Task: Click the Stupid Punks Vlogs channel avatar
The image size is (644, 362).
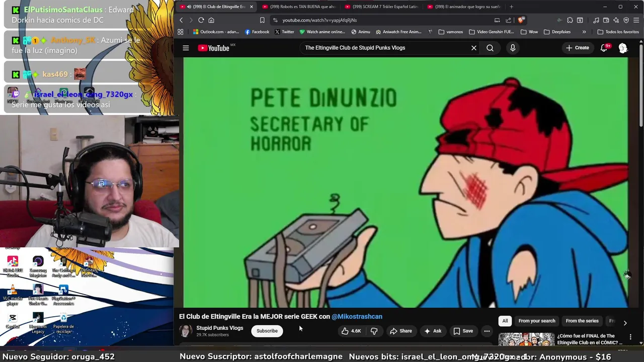Action: point(186,331)
